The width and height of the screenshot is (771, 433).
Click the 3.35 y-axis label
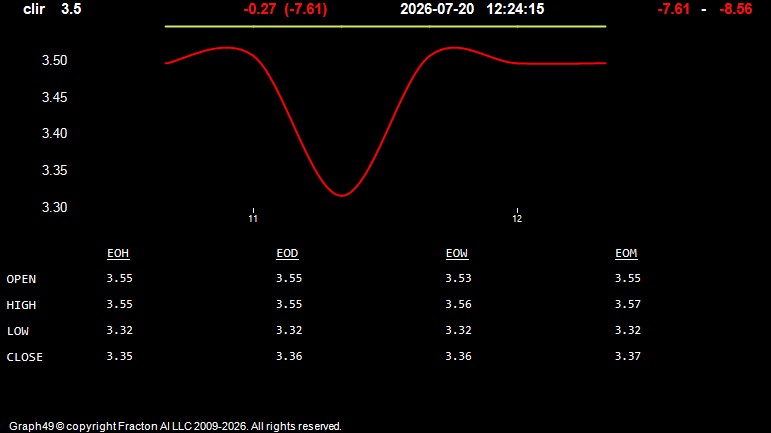(55, 170)
